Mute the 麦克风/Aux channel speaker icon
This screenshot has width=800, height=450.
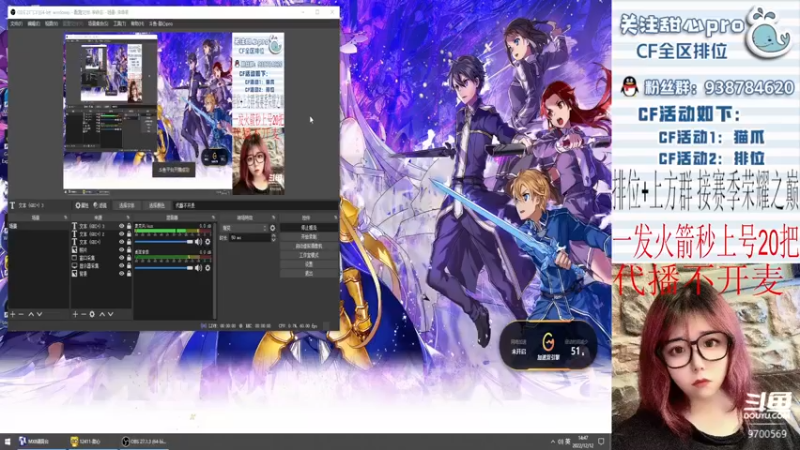[x=198, y=241]
